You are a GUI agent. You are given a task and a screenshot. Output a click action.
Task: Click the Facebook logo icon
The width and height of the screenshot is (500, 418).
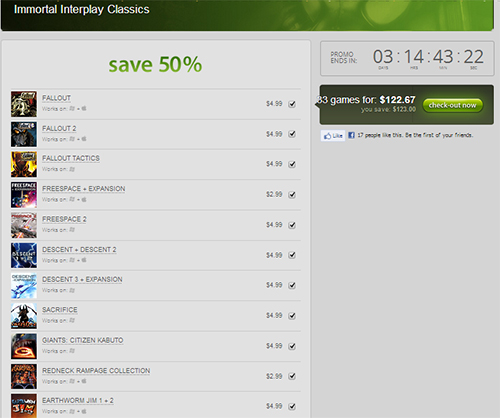(351, 135)
